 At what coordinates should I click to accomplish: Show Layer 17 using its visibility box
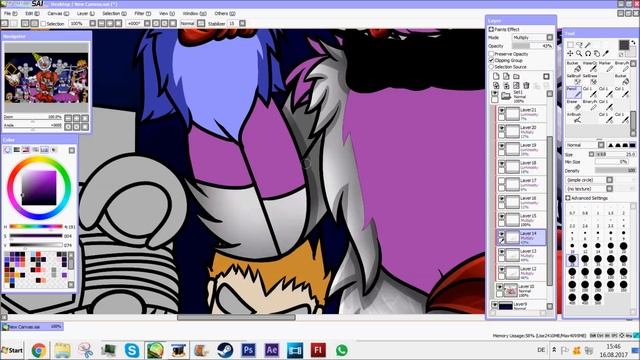(x=501, y=181)
